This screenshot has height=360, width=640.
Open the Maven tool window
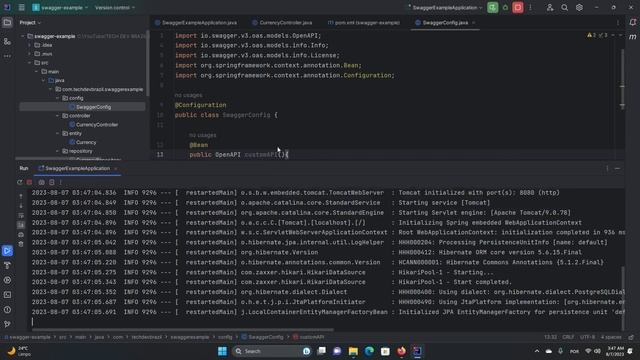pyautogui.click(x=633, y=37)
